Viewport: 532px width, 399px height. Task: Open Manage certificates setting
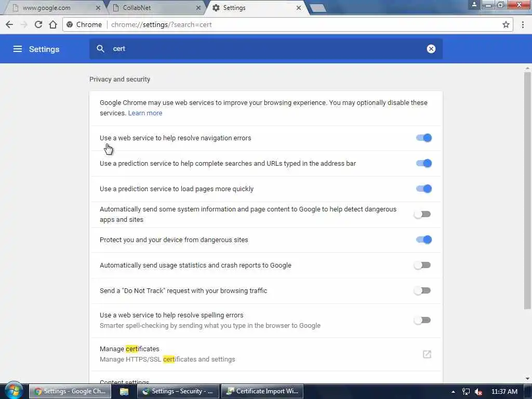point(265,354)
